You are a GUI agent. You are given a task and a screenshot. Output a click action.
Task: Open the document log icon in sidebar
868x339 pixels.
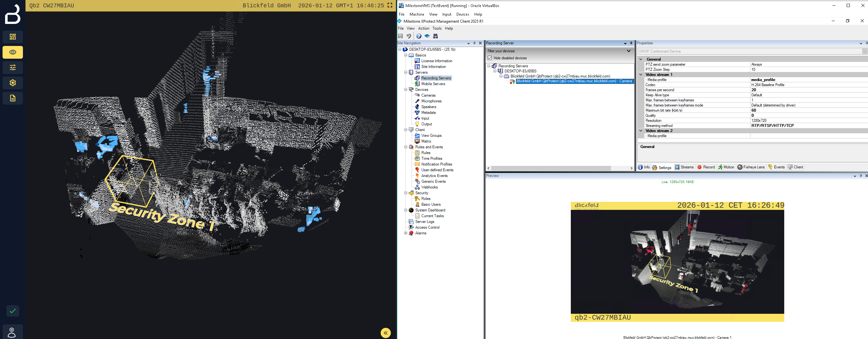click(x=13, y=98)
